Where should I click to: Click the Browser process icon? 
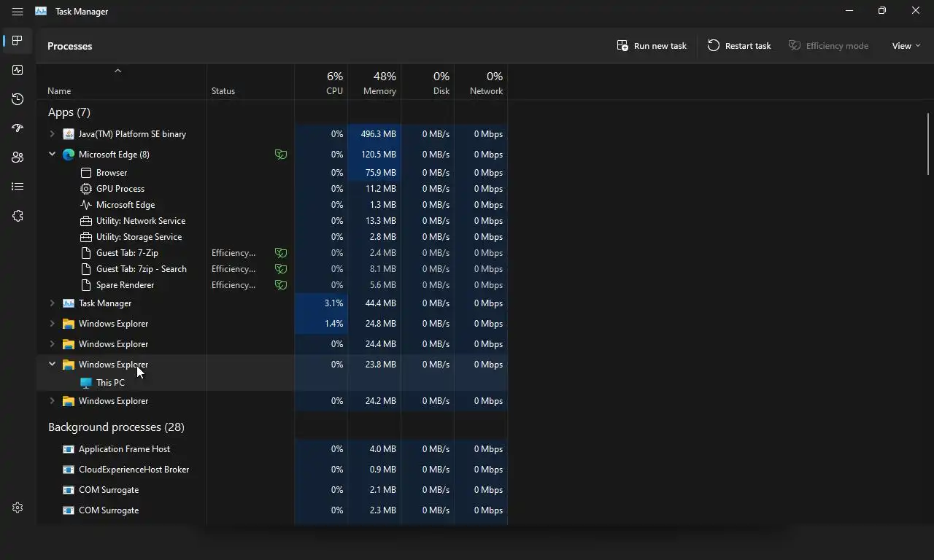(86, 173)
